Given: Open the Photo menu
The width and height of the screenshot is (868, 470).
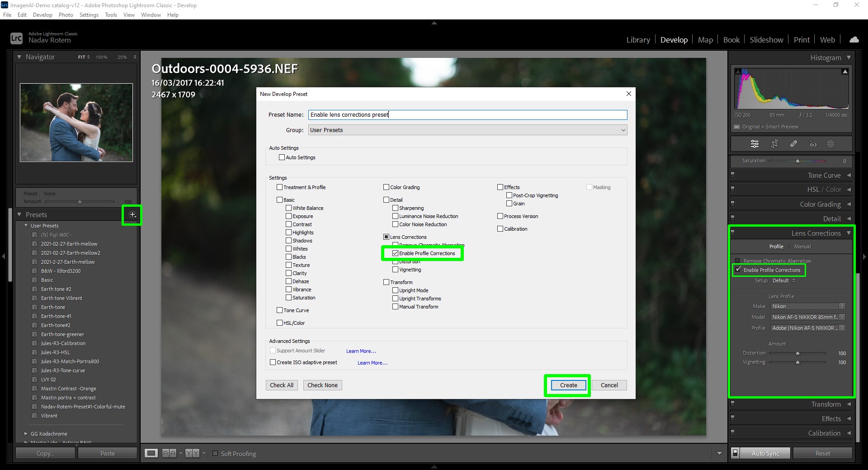Looking at the screenshot, I should tap(66, 14).
